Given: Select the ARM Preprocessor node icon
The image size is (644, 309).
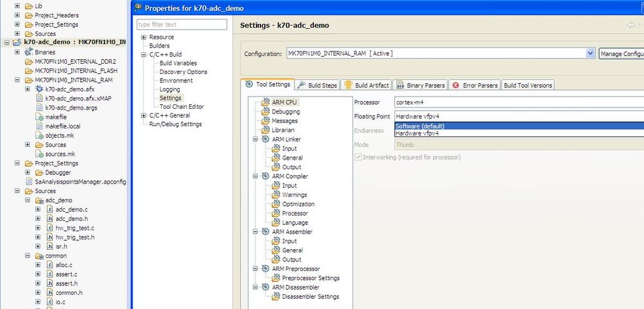Looking at the screenshot, I should 266,269.
